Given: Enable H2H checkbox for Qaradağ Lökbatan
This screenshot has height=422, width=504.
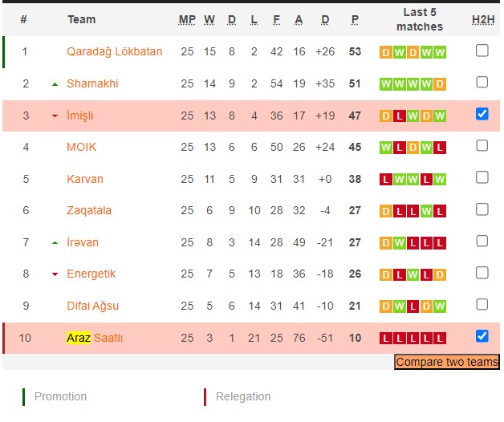Looking at the screenshot, I should (x=482, y=51).
